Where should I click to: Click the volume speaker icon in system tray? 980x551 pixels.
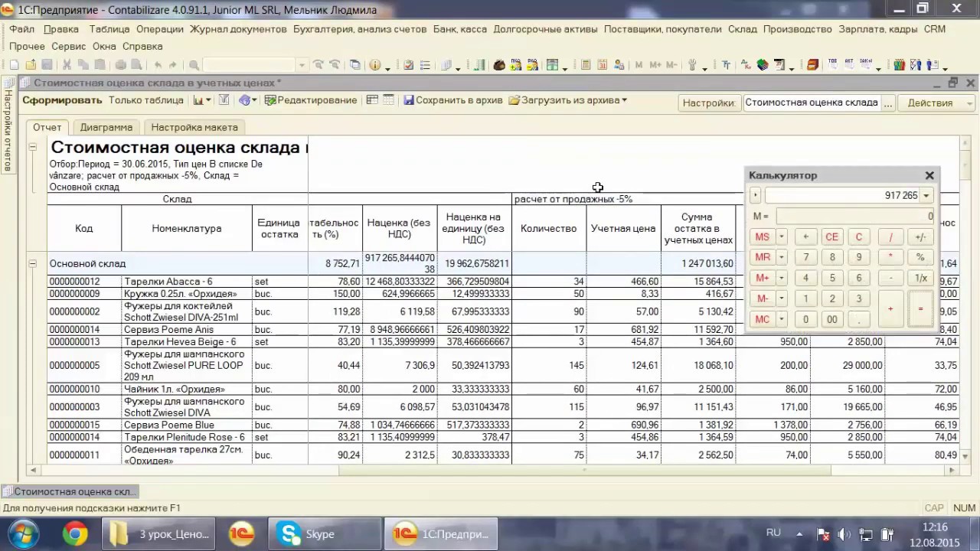844,534
